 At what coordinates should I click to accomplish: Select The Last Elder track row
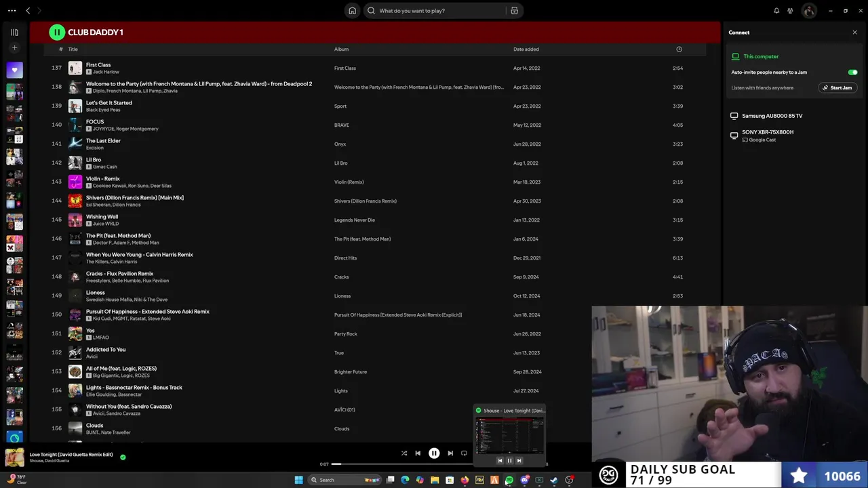pyautogui.click(x=375, y=144)
